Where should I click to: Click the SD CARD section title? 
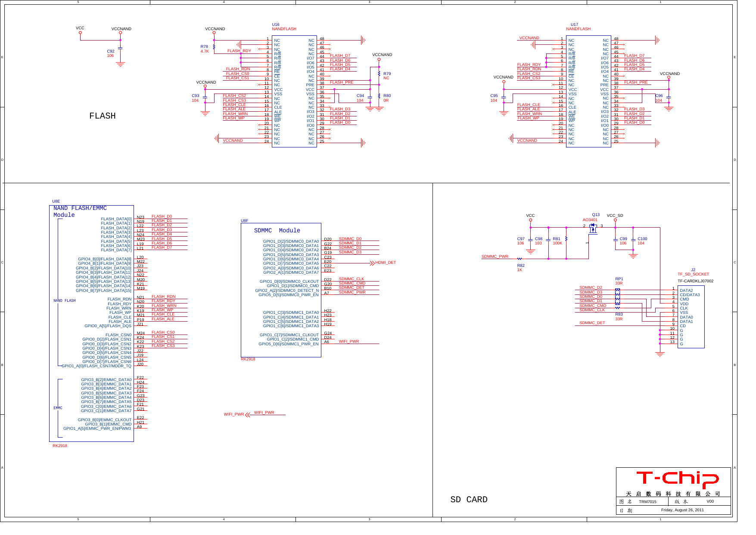coord(469,499)
